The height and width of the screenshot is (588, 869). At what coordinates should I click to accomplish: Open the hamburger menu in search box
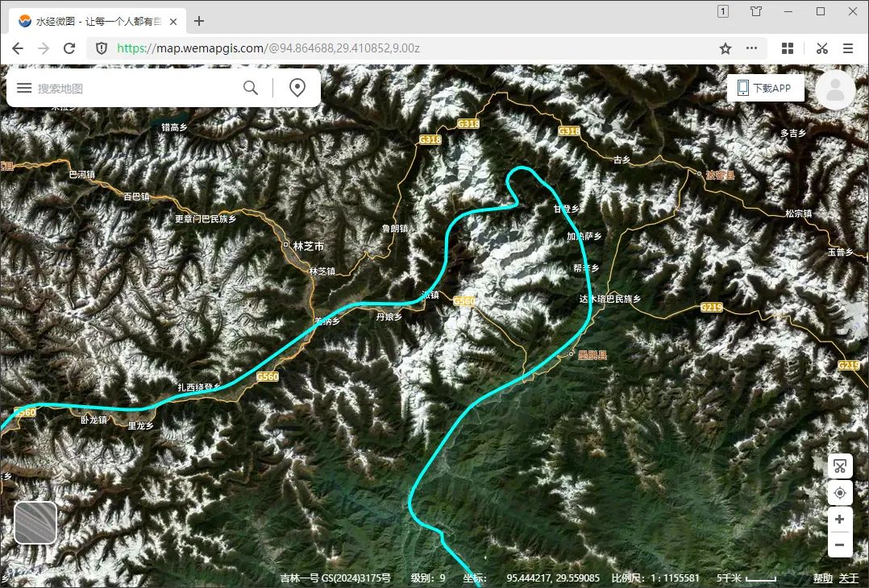pos(24,88)
